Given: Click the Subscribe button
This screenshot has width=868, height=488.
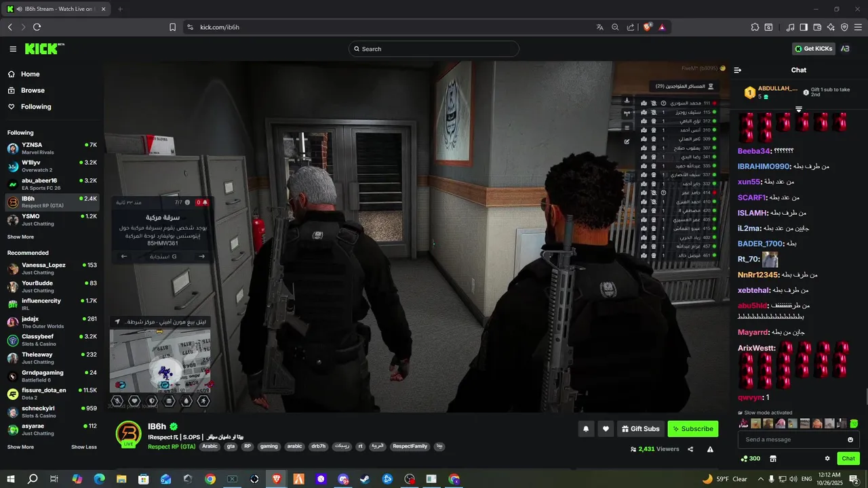Looking at the screenshot, I should point(692,428).
